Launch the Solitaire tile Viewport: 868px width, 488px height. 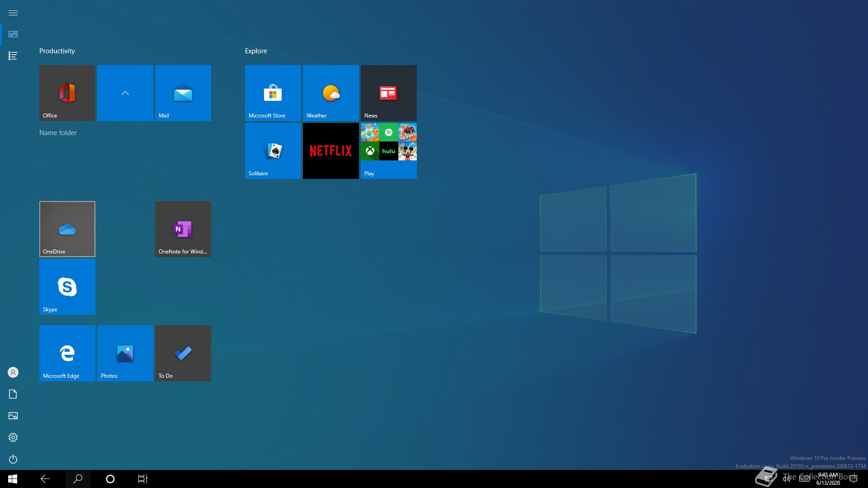273,151
